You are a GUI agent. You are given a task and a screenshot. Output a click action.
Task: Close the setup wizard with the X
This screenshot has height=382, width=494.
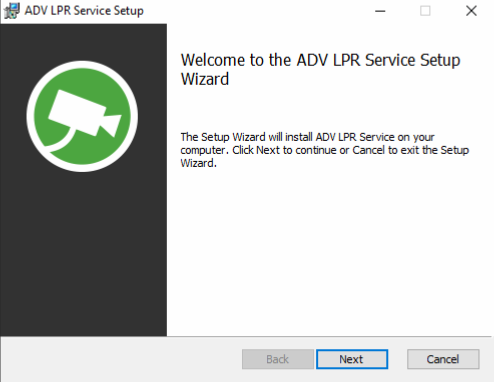[471, 11]
